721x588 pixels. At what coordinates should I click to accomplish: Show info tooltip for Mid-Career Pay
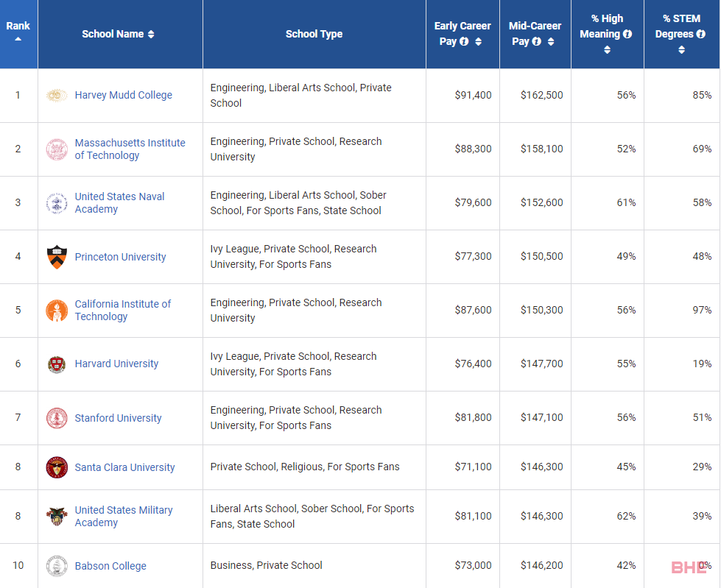536,41
